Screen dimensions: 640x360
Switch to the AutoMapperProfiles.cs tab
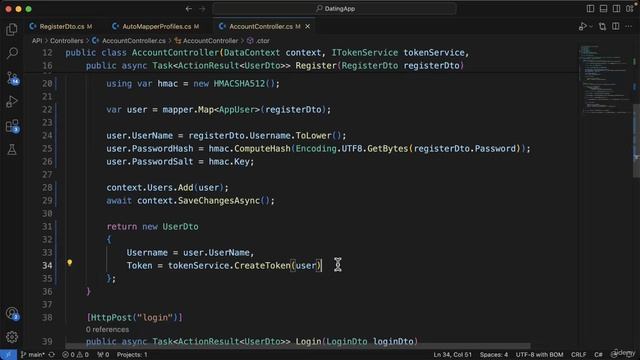[x=156, y=27]
